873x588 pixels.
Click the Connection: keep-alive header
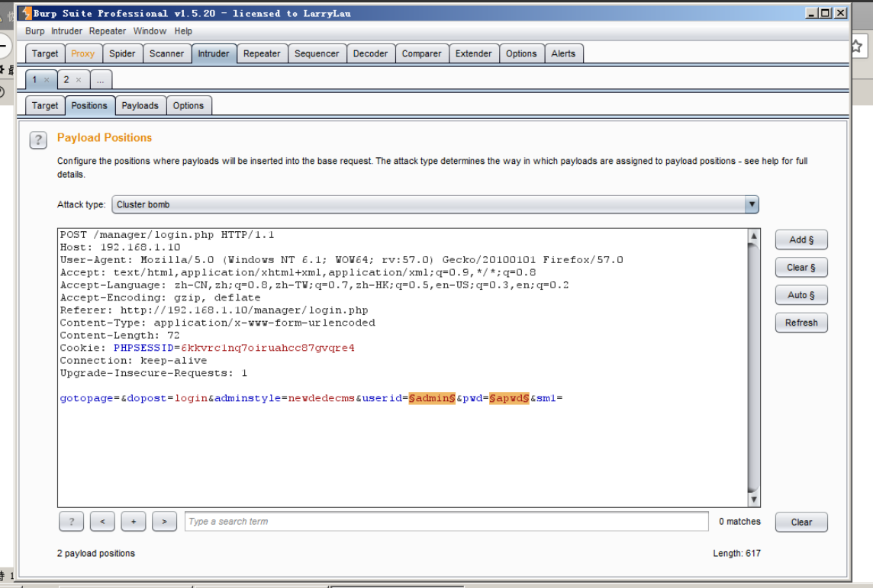pos(134,361)
